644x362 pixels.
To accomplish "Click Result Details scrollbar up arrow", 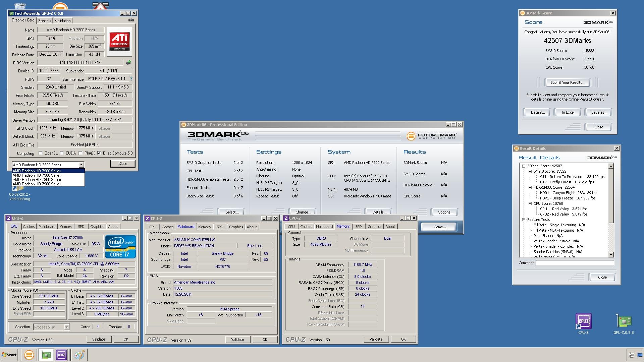I will (611, 166).
